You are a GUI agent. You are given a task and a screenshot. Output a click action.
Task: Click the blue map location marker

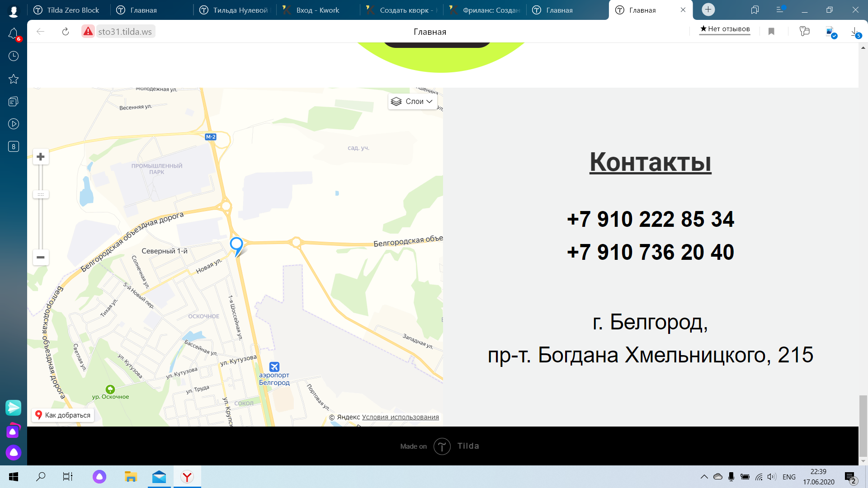(x=236, y=246)
